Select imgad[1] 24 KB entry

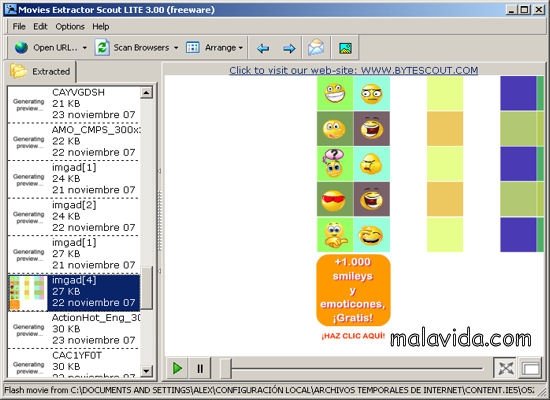pyautogui.click(x=74, y=179)
